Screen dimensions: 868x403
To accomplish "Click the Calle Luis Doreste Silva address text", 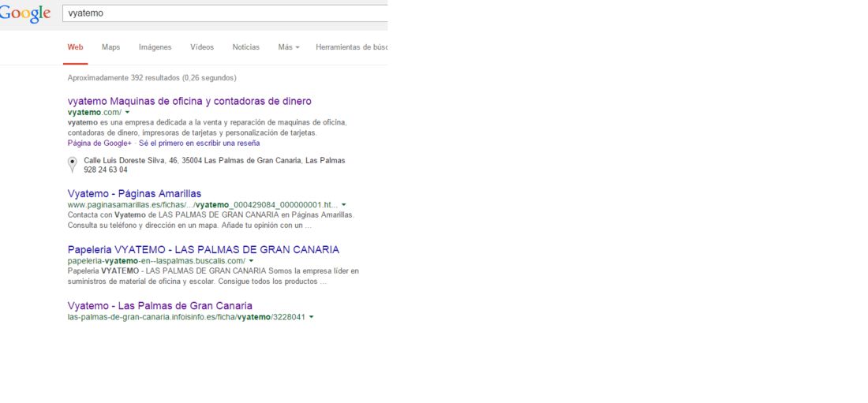I will tap(214, 161).
